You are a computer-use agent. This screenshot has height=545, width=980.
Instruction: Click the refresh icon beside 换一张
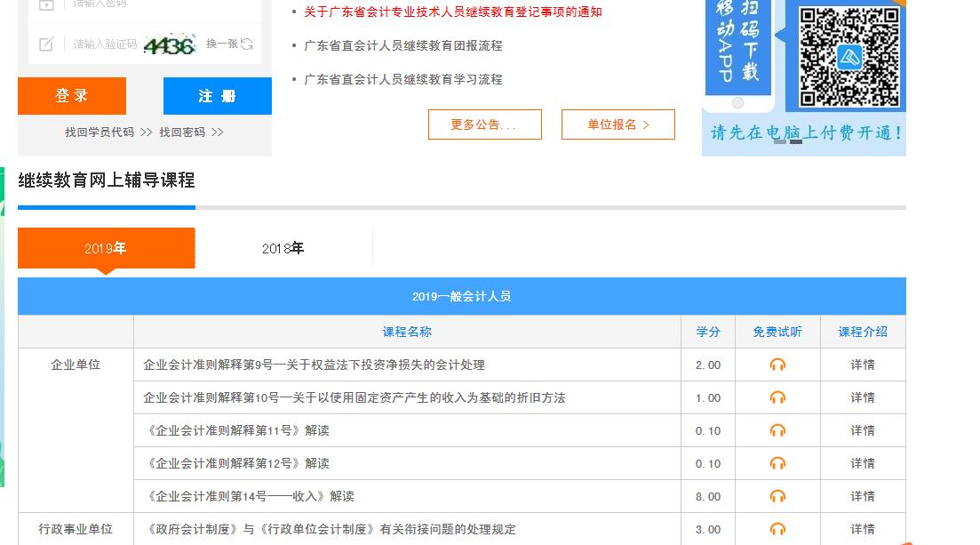(x=247, y=44)
